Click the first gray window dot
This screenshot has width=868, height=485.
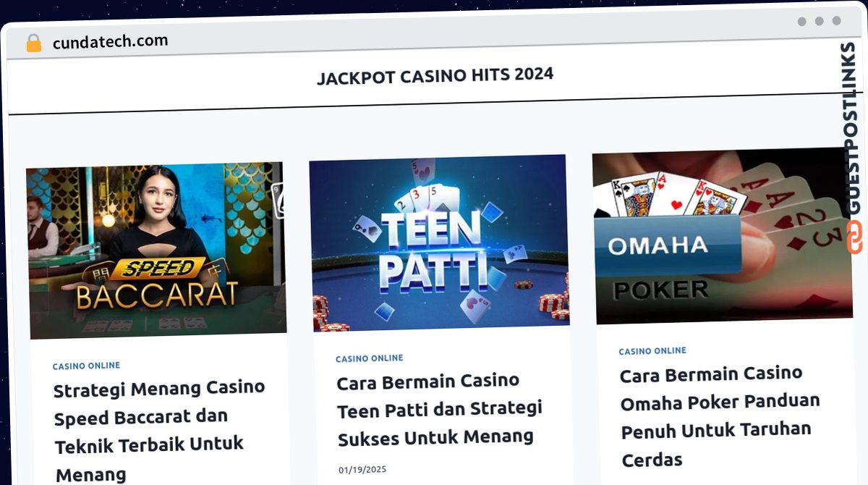[802, 22]
